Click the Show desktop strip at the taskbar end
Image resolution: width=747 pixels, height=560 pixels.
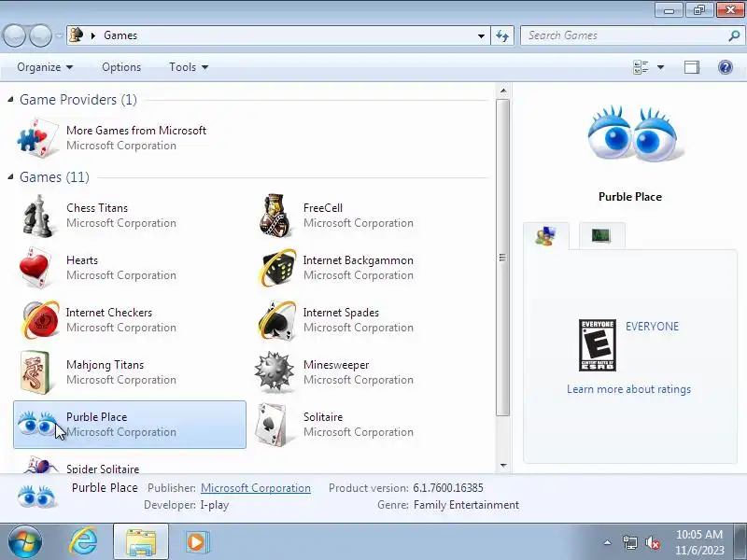tap(741, 542)
